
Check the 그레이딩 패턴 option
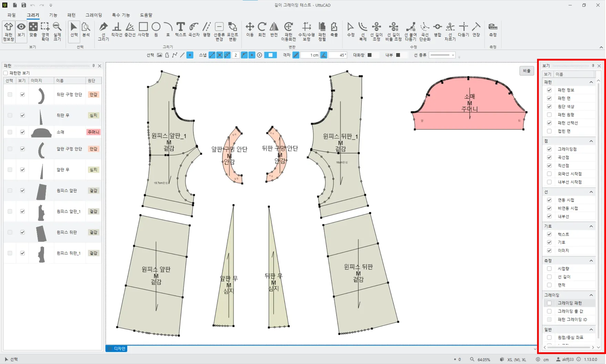(549, 303)
